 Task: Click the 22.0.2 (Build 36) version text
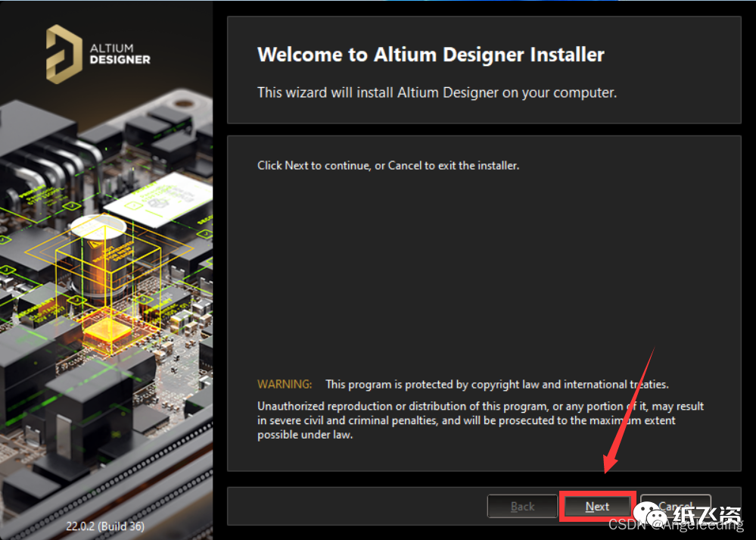coord(106,526)
